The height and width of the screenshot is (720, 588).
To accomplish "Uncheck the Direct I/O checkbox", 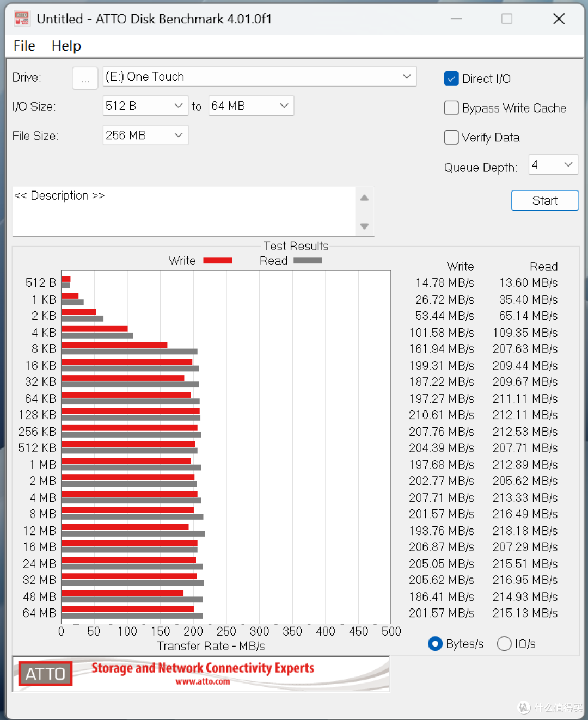I will point(451,79).
